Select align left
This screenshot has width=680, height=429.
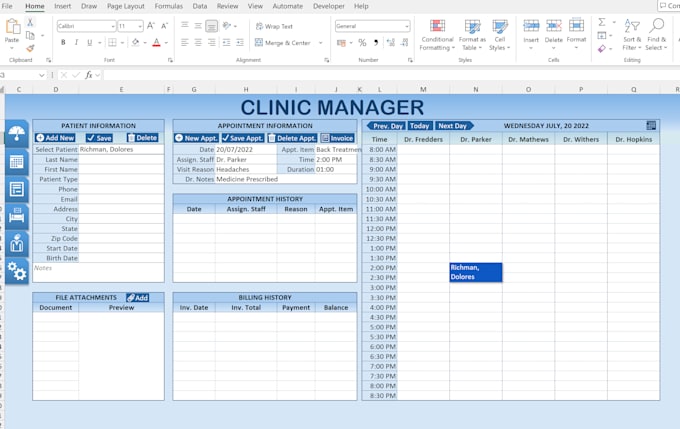(x=185, y=43)
